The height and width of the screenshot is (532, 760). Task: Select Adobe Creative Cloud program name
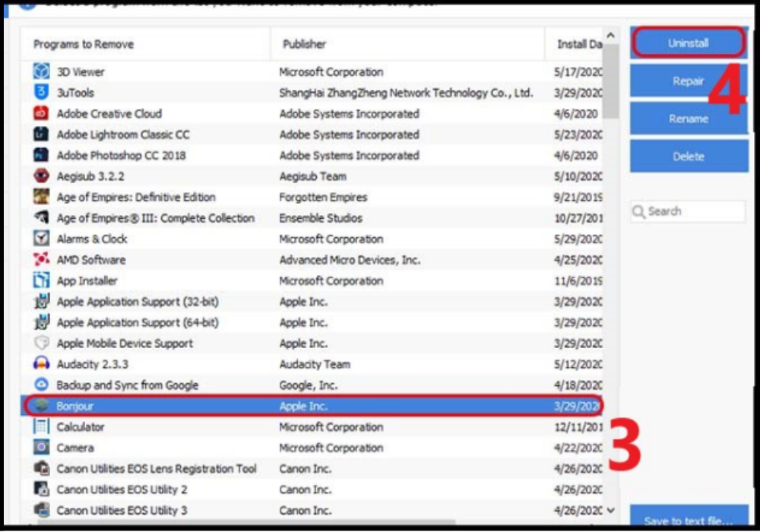[109, 113]
